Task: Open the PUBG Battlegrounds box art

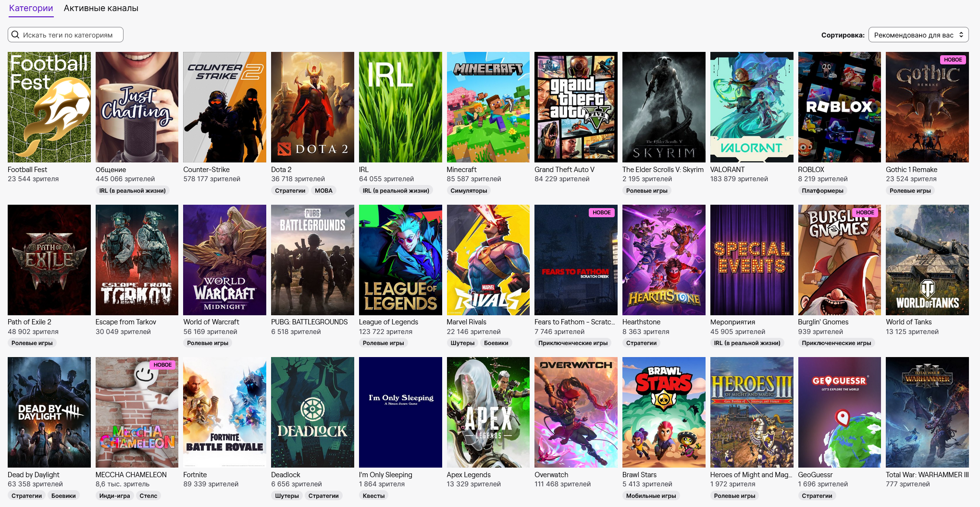Action: tap(312, 260)
